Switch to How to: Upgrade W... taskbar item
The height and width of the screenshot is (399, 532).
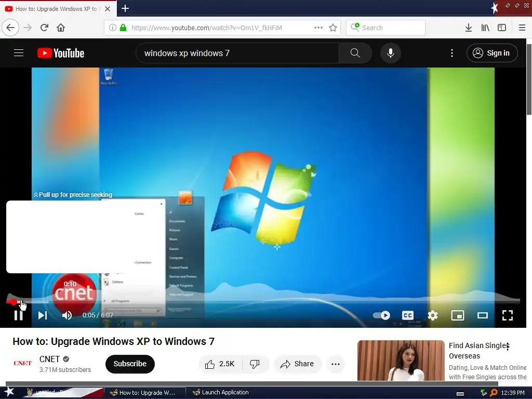[144, 393]
